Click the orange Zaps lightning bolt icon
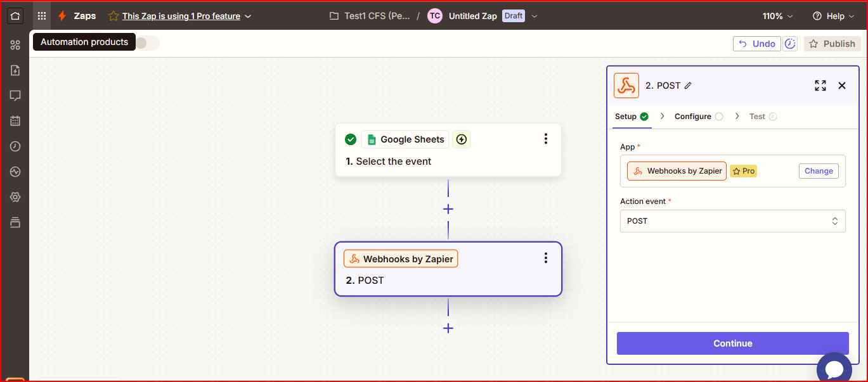This screenshot has height=382, width=868. tap(62, 16)
